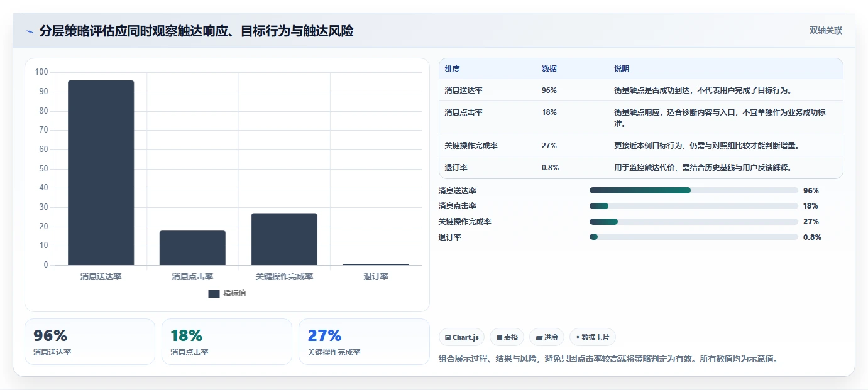This screenshot has width=868, height=390.
Task: Click the 96% table cell
Action: pyautogui.click(x=549, y=90)
